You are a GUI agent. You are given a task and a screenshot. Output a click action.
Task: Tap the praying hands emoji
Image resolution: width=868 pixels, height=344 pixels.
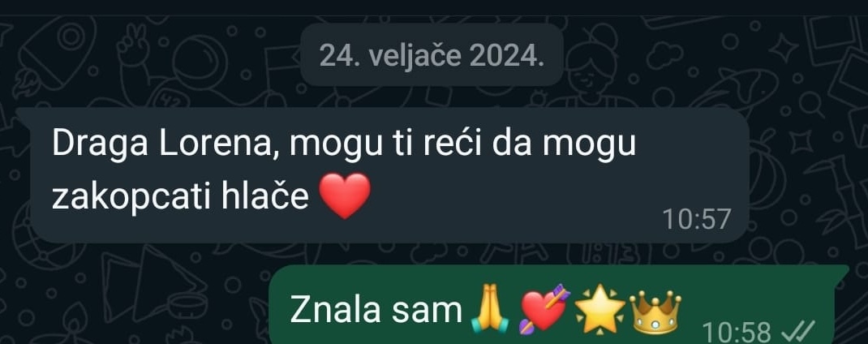coord(489,312)
